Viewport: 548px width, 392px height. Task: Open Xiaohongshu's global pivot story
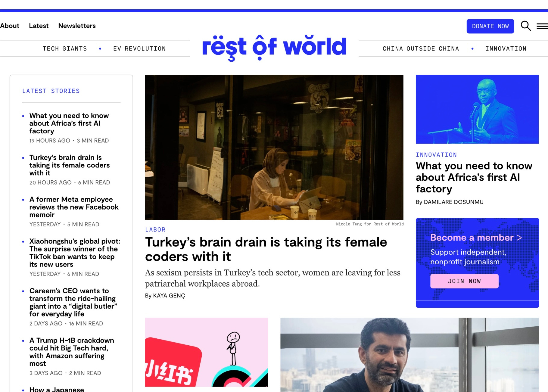[75, 253]
